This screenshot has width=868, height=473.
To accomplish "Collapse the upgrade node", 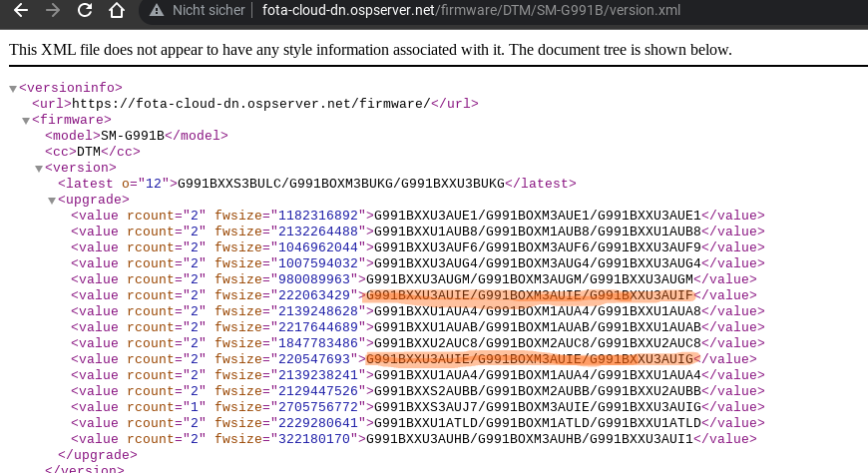I will (x=52, y=201).
